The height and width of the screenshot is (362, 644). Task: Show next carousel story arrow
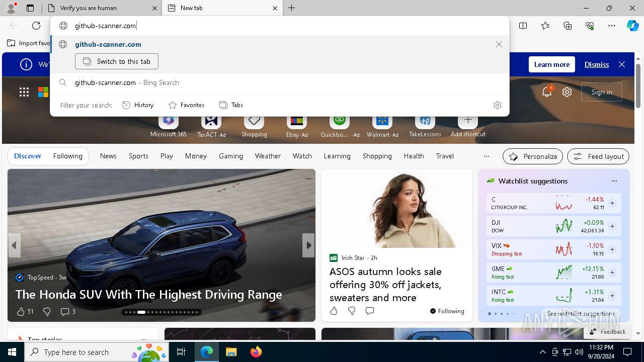point(308,245)
